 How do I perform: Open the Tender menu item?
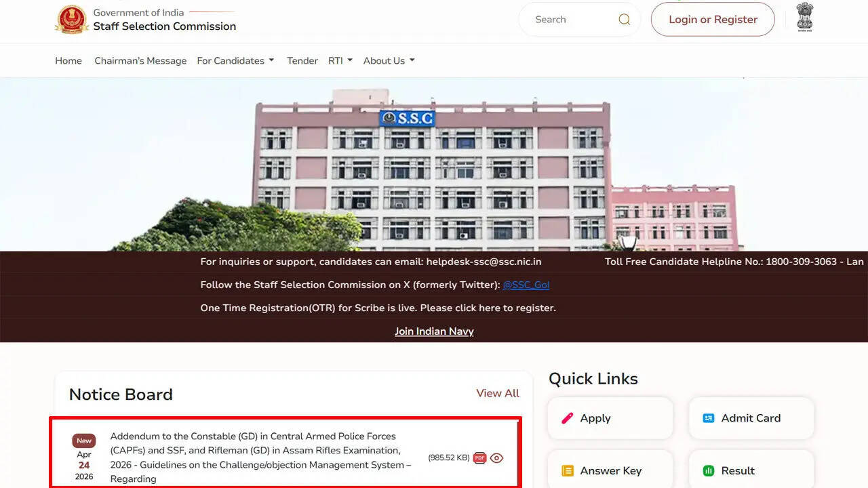(x=302, y=61)
